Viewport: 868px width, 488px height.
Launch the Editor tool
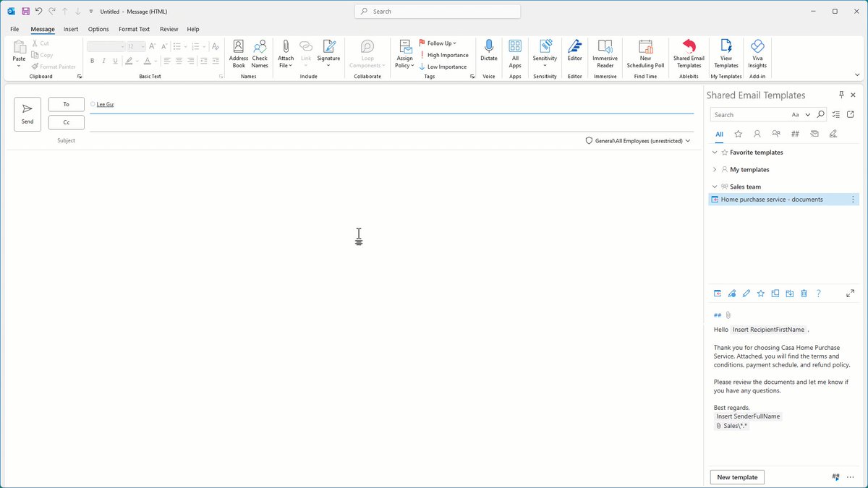tap(574, 50)
